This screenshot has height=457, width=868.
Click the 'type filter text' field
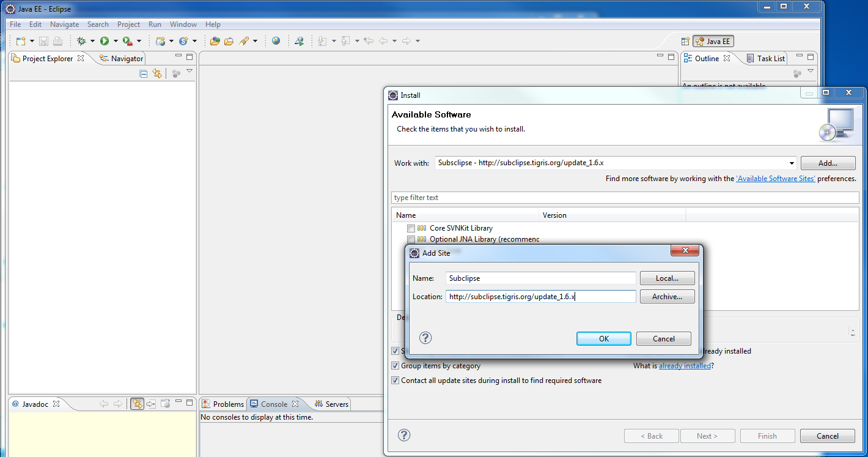[x=625, y=198]
